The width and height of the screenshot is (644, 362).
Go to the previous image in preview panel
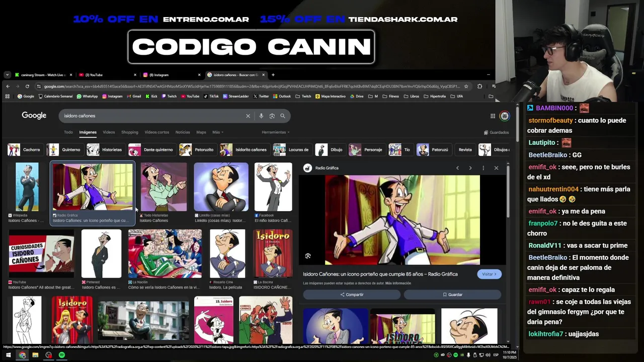click(x=457, y=168)
